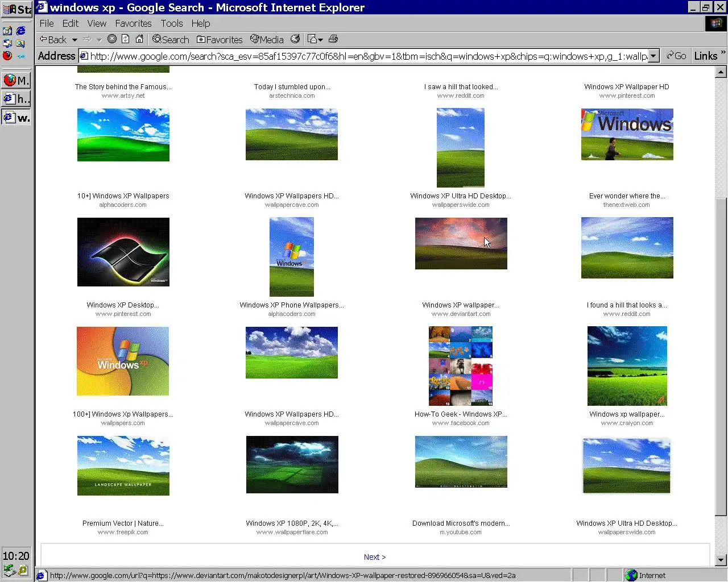
Task: Open 'Windows XP Phone Wallpapers...' link
Action: tap(292, 305)
